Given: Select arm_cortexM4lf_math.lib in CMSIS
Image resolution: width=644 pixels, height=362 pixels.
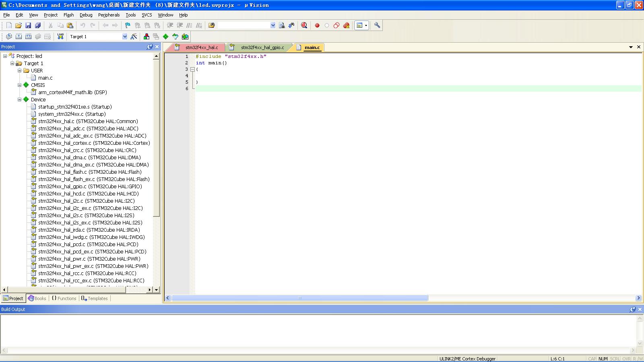Looking at the screenshot, I should (x=72, y=92).
